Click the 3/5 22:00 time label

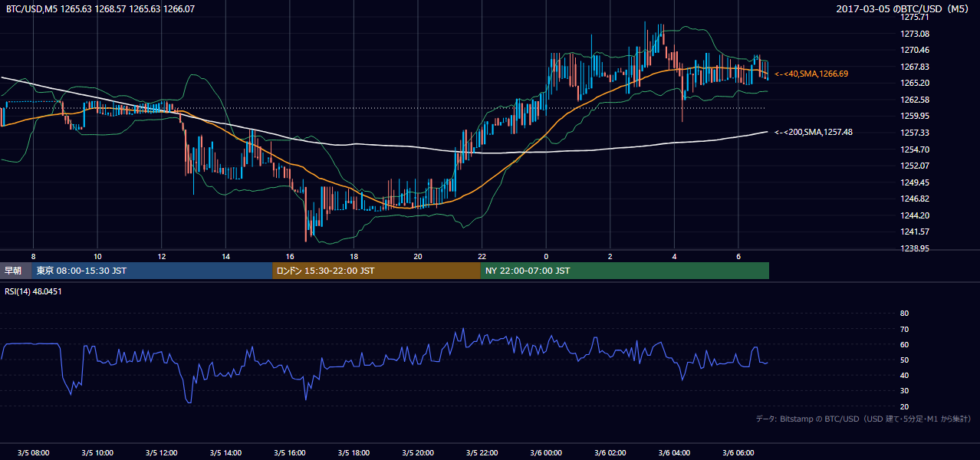[x=482, y=452]
